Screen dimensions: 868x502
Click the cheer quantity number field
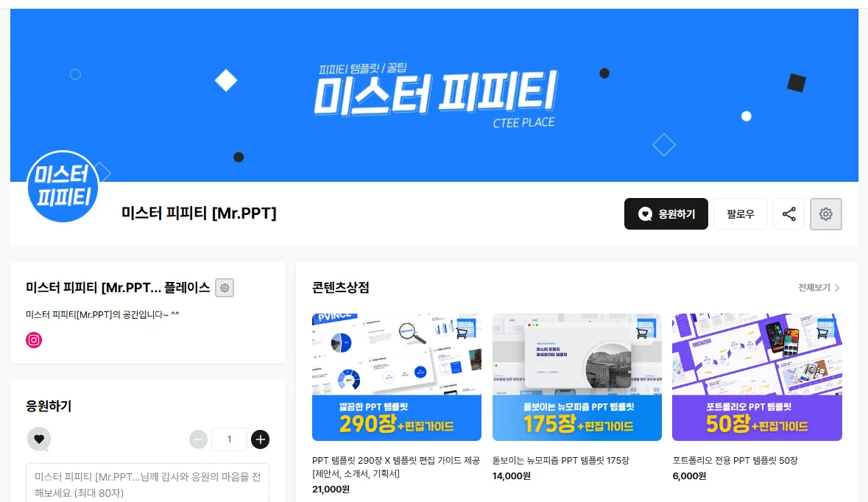coord(229,439)
